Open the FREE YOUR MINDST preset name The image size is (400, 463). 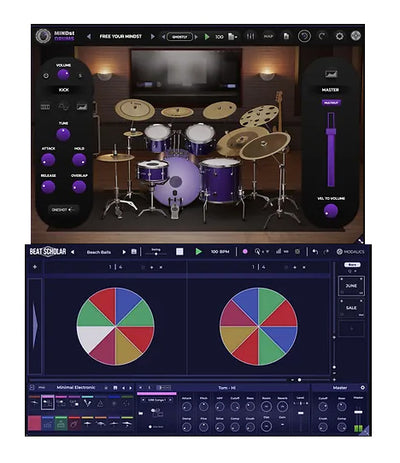121,36
